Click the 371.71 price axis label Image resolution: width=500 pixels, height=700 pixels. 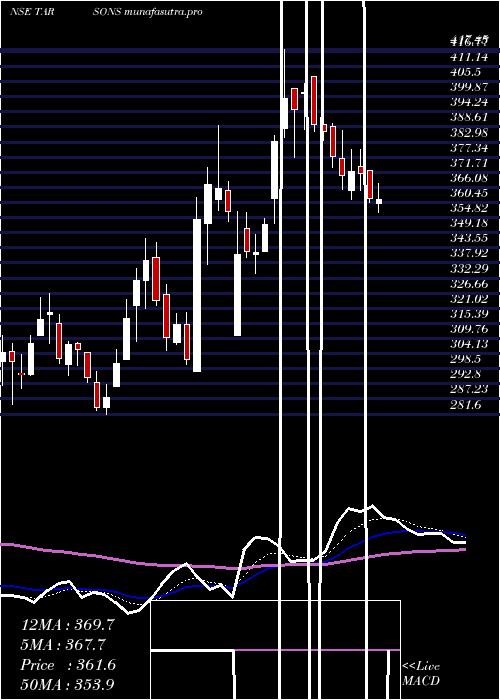(x=469, y=163)
